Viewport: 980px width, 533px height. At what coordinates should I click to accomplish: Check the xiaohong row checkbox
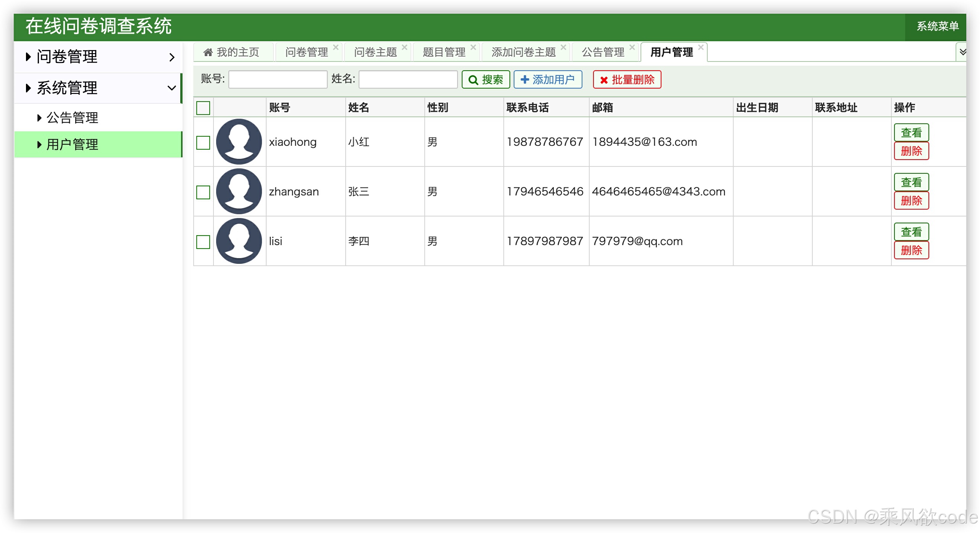[x=203, y=143]
